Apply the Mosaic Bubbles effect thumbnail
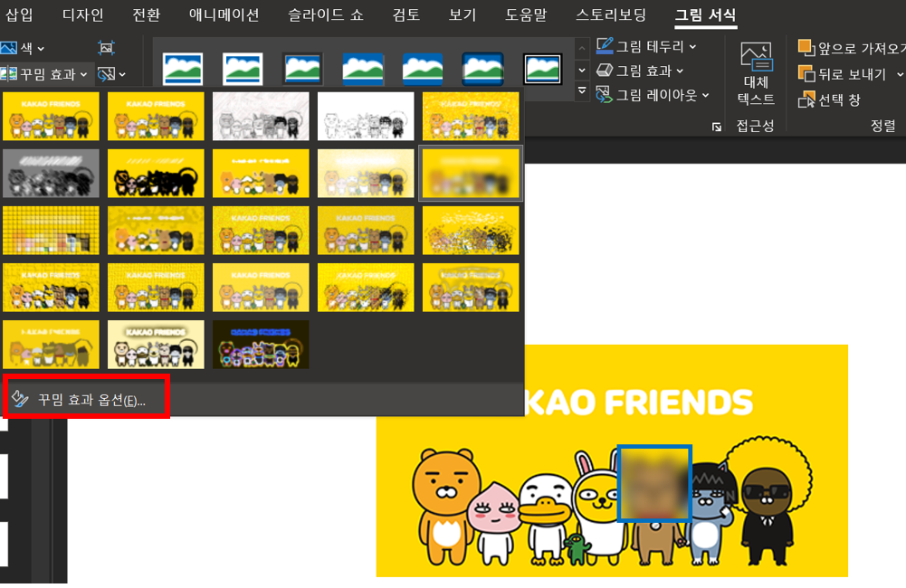 click(x=366, y=231)
